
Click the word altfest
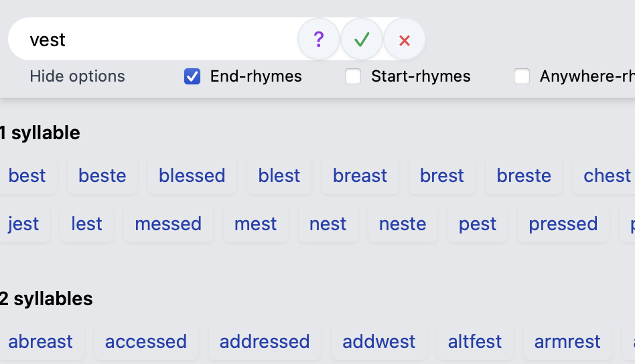click(475, 342)
